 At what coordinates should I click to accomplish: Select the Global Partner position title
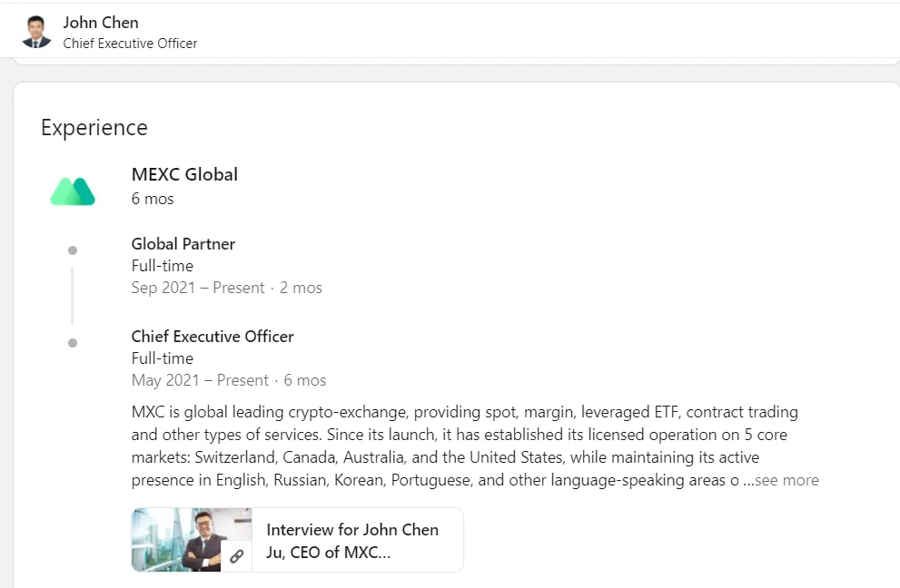(x=183, y=244)
